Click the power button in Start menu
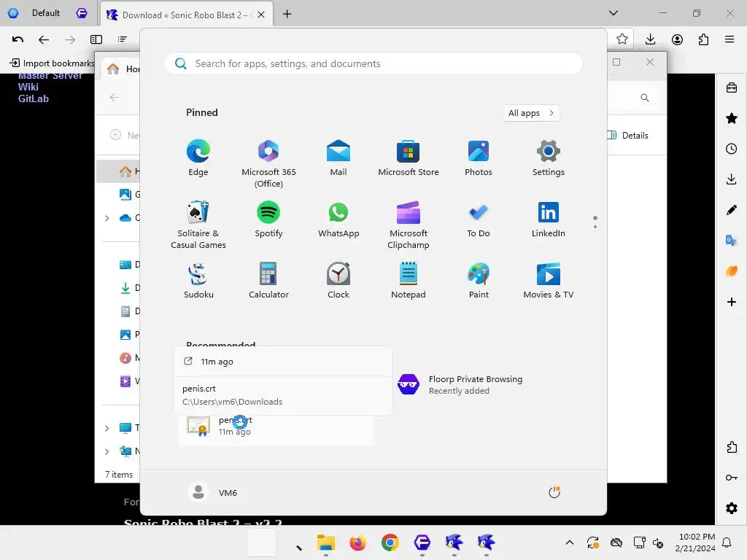Viewport: 747px width, 560px height. tap(554, 492)
